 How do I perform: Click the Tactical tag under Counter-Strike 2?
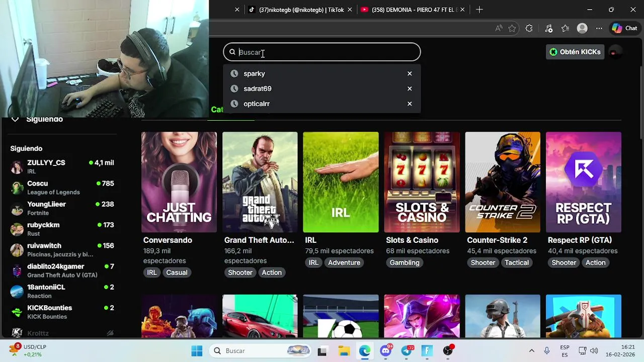coord(517,262)
